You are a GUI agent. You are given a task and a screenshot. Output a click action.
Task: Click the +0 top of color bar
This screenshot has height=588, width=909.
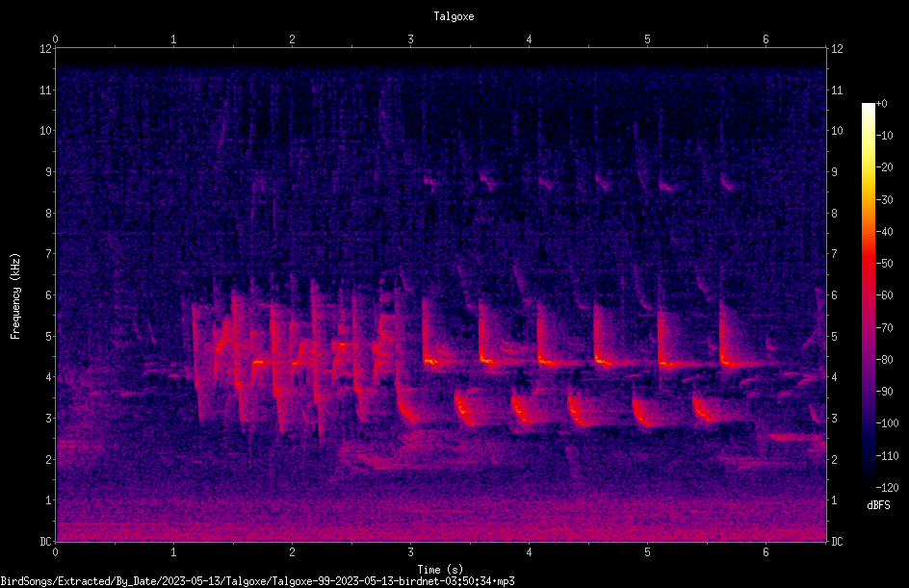tap(881, 104)
